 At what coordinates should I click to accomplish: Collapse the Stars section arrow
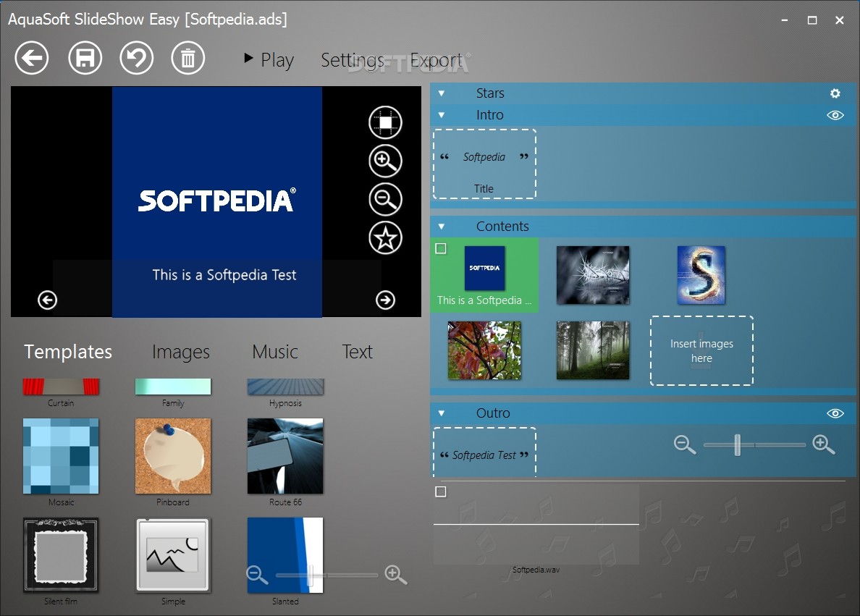click(442, 93)
